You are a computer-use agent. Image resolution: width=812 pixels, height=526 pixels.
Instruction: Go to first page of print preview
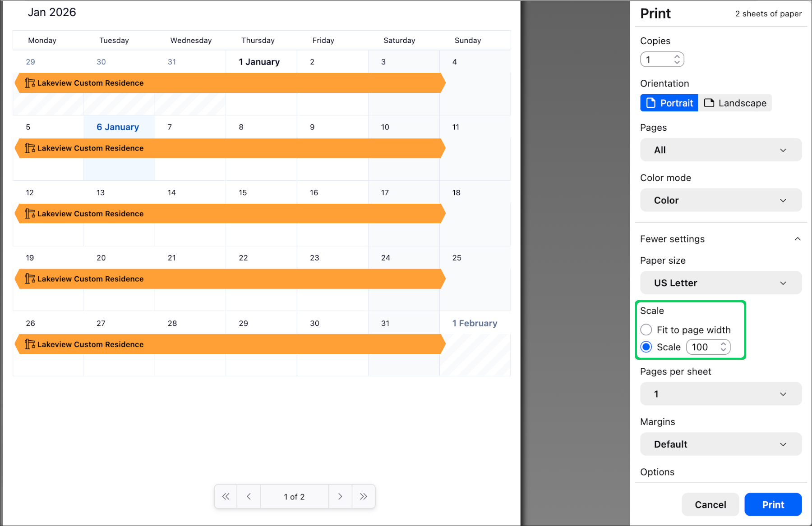tap(226, 496)
